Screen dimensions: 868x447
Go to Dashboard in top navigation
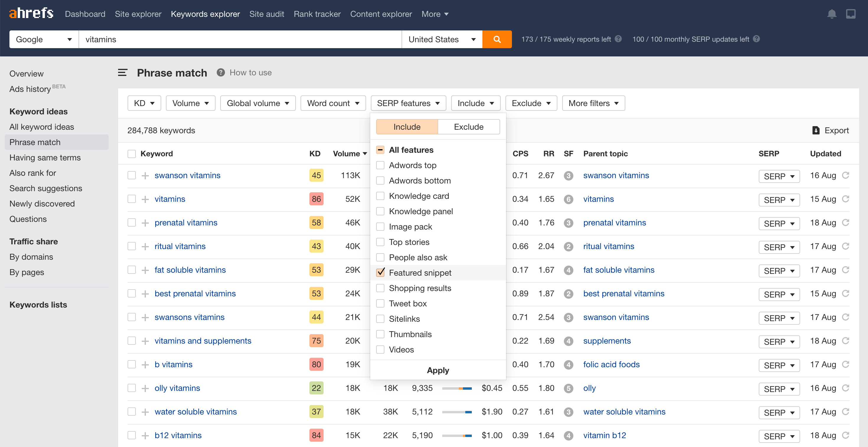point(85,14)
